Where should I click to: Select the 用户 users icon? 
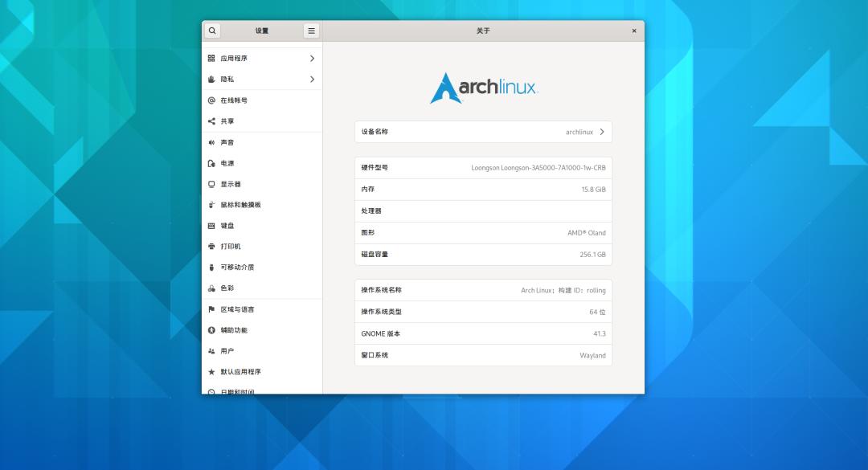pyautogui.click(x=212, y=350)
